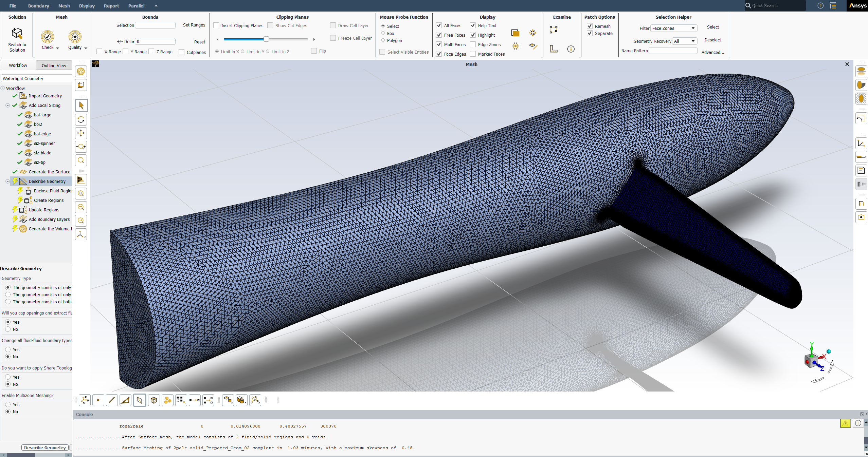Click the mesh Quality icon
Viewport: 868px width, 457px height.
[x=75, y=37]
